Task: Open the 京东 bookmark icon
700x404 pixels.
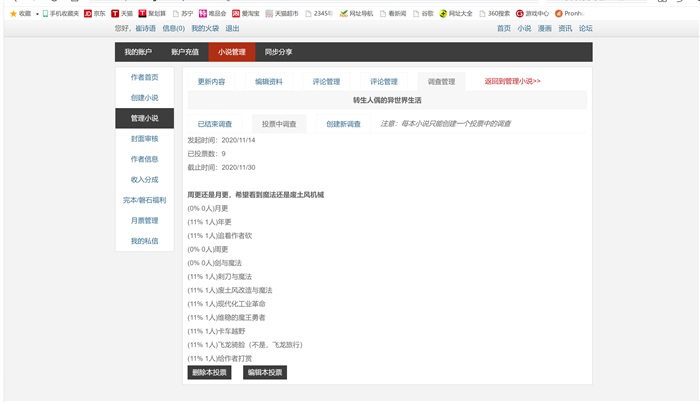Action: 88,13
